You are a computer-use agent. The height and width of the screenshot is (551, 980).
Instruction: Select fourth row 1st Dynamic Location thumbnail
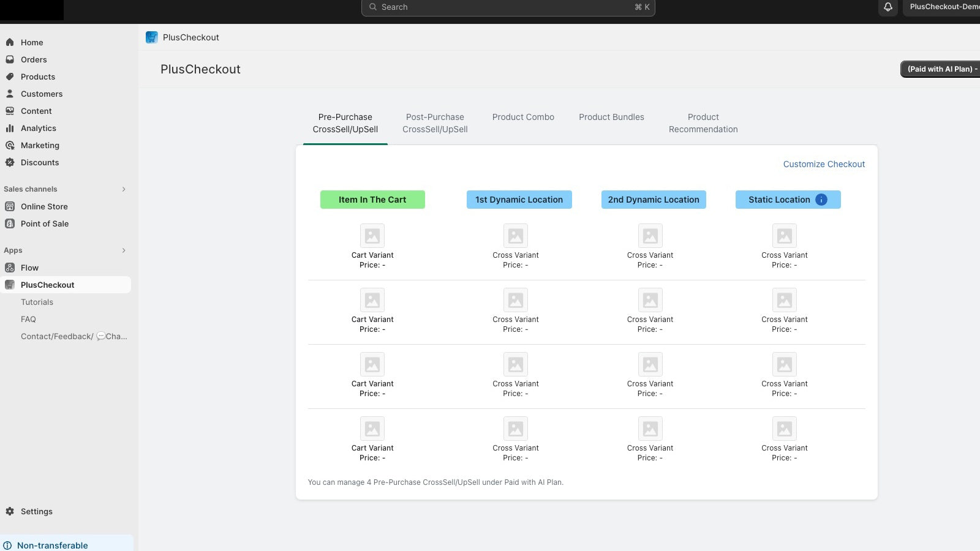point(516,429)
